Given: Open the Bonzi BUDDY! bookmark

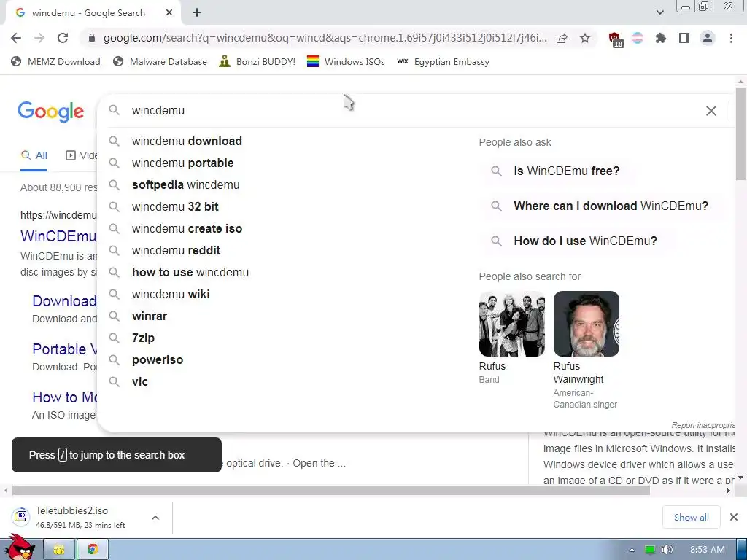Looking at the screenshot, I should pyautogui.click(x=258, y=61).
